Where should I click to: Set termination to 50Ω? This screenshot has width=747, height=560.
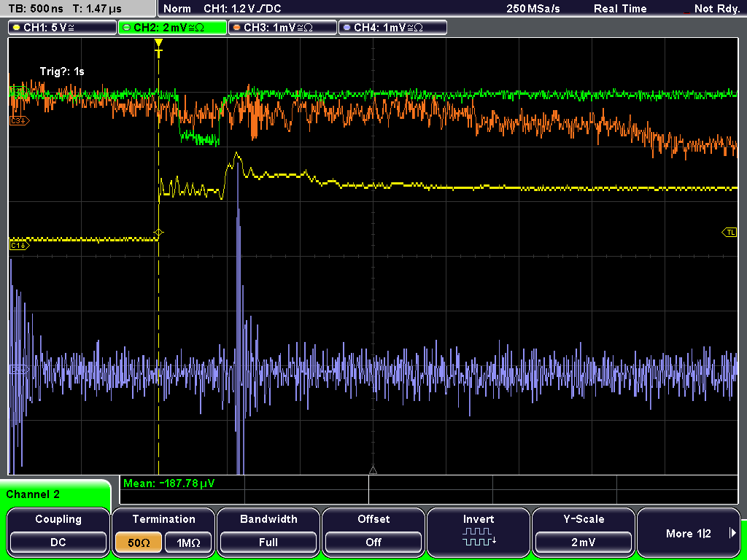click(x=139, y=542)
